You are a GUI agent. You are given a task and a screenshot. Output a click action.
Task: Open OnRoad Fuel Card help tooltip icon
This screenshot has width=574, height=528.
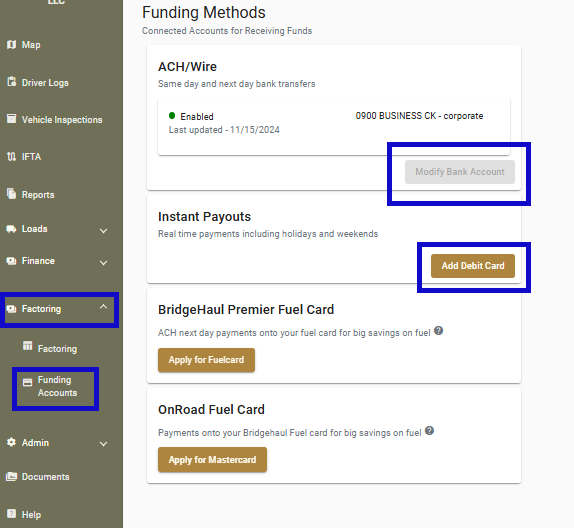(429, 431)
